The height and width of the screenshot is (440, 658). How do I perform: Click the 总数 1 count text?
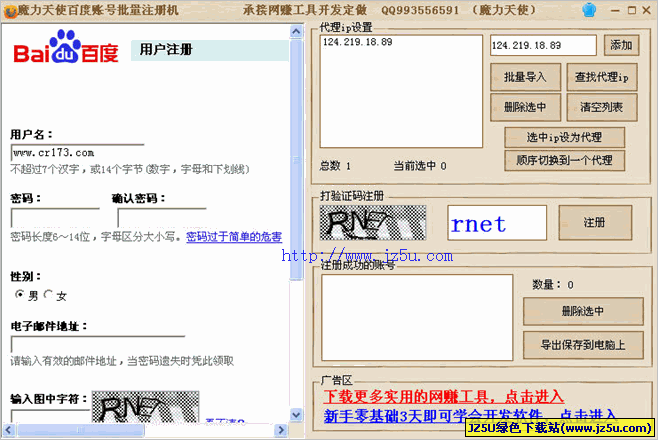point(335,166)
